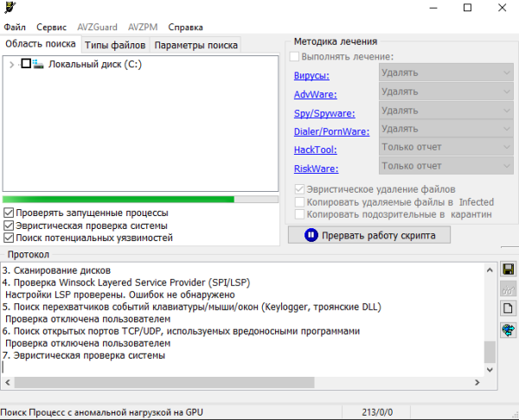Toggle the Локальный диск (C:) checkbox
This screenshot has width=519, height=420.
tap(26, 63)
